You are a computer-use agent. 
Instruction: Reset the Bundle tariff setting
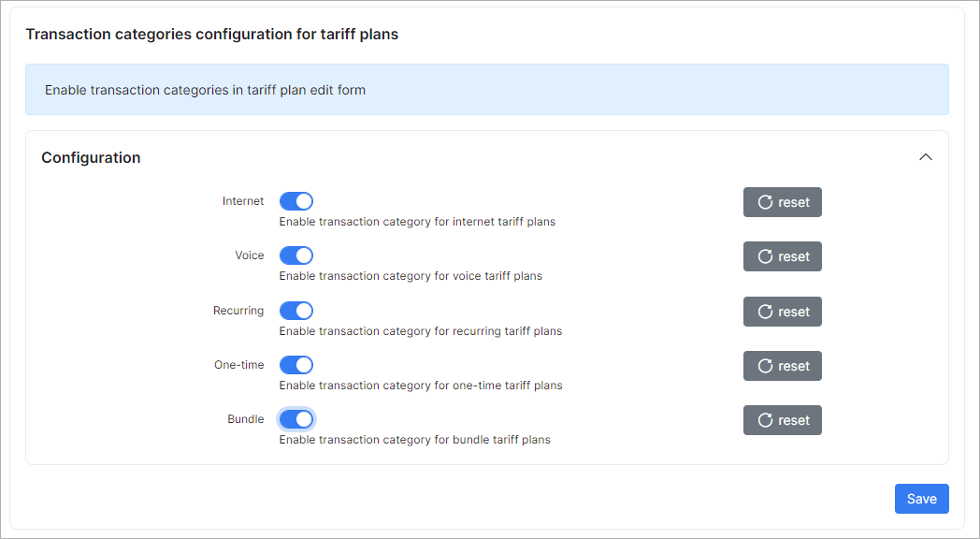[783, 420]
